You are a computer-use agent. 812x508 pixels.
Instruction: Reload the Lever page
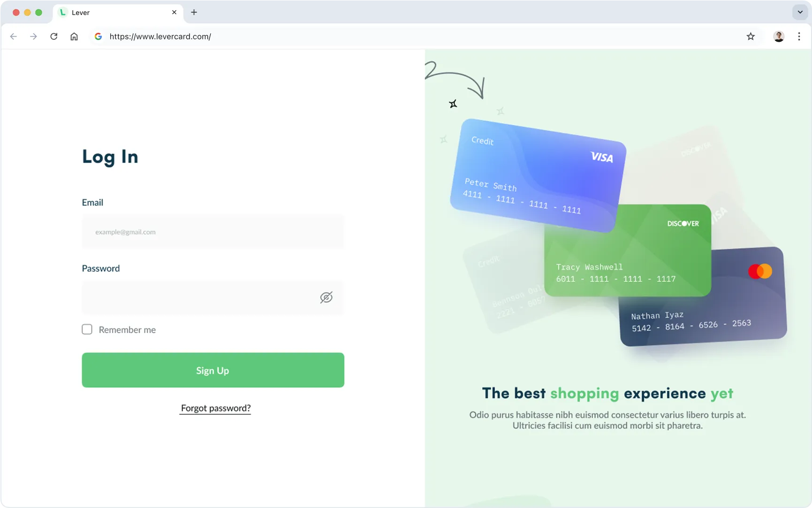(x=54, y=36)
